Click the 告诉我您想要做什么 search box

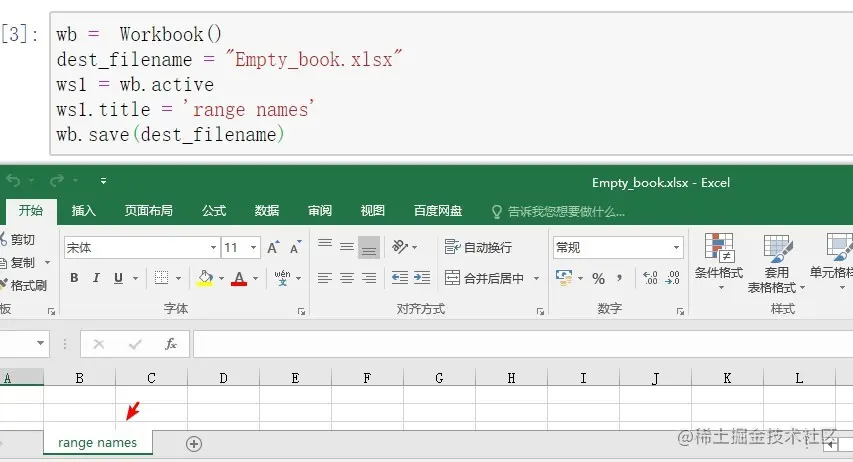[x=559, y=211]
